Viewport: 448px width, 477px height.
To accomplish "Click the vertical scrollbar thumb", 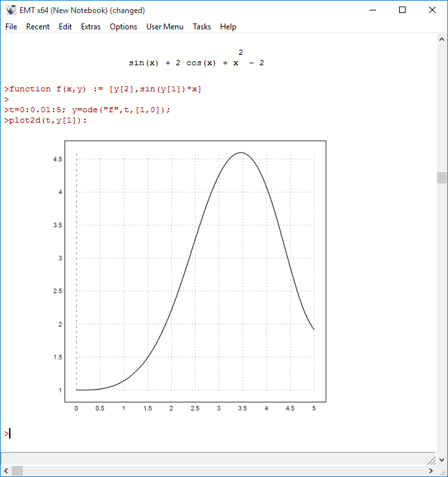I will point(441,178).
